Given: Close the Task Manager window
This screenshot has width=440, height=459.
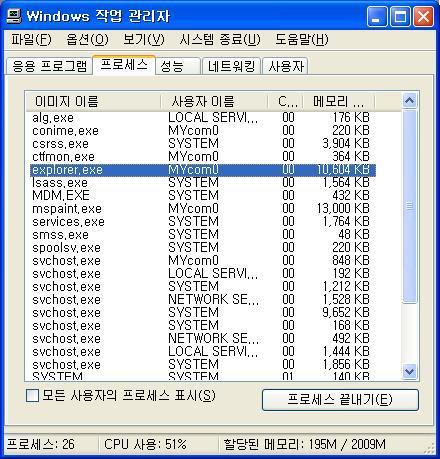Looking at the screenshot, I should [423, 16].
